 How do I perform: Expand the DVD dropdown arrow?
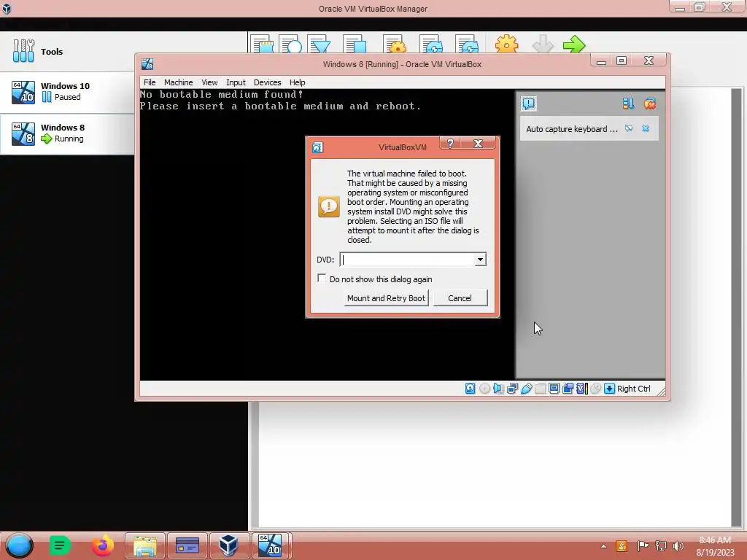480,260
